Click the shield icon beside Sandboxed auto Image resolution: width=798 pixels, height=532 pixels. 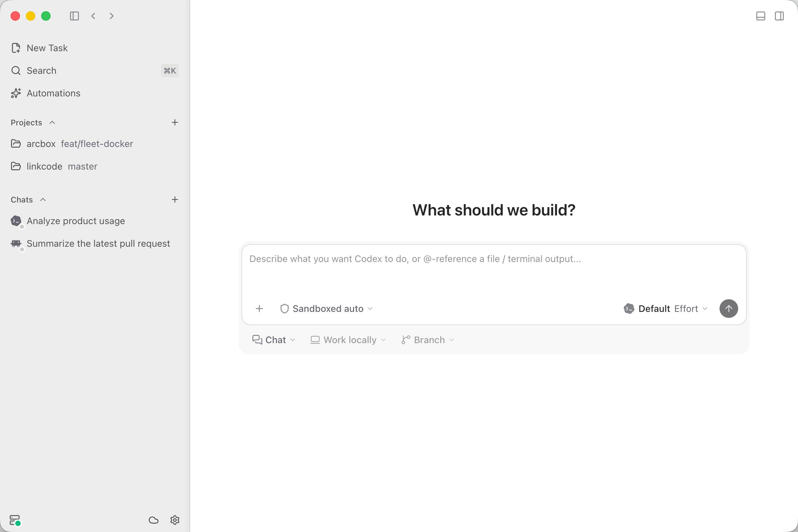pyautogui.click(x=284, y=309)
